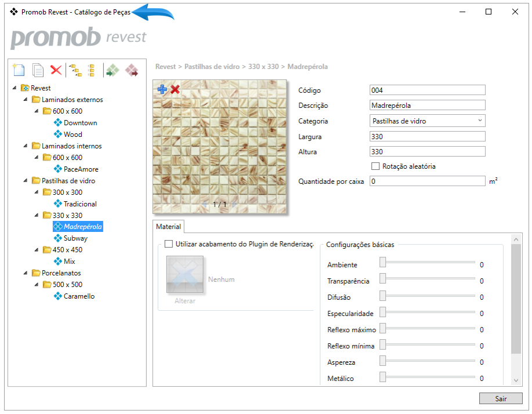Click the Transparência slider handle
This screenshot has width=532, height=414.
[382, 278]
